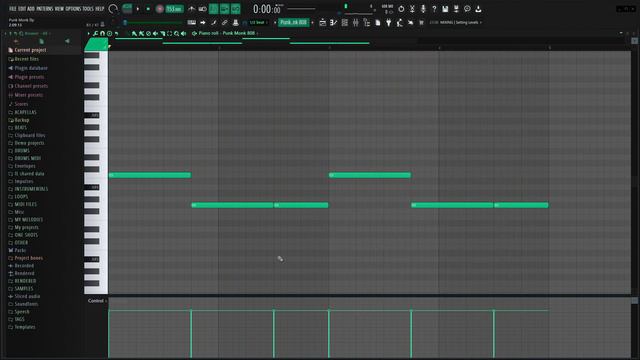Viewport: 640px width, 360px height.
Task: Click the right-arrow icon in second toolbar
Action: 203,22
